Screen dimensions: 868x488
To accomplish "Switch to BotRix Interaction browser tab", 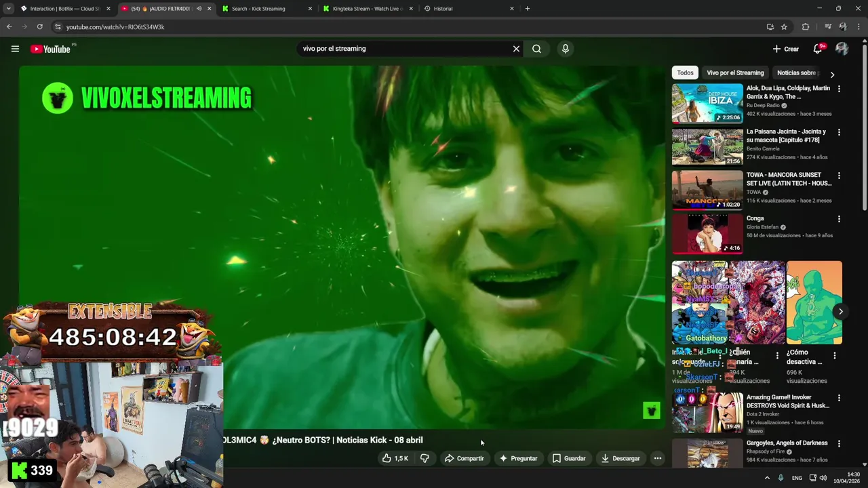I will [65, 9].
